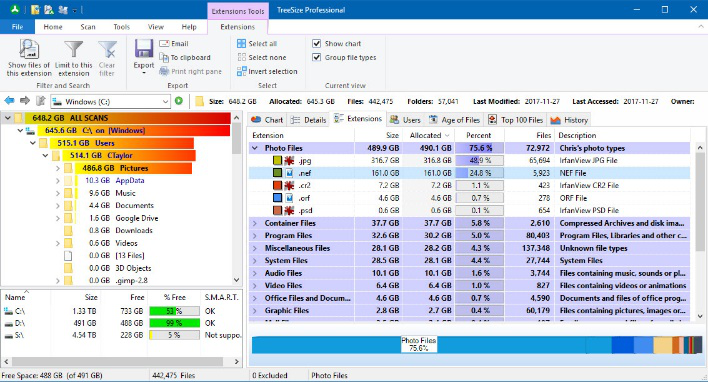This screenshot has height=382, width=708.
Task: Click the Select none button
Action: coord(261,57)
